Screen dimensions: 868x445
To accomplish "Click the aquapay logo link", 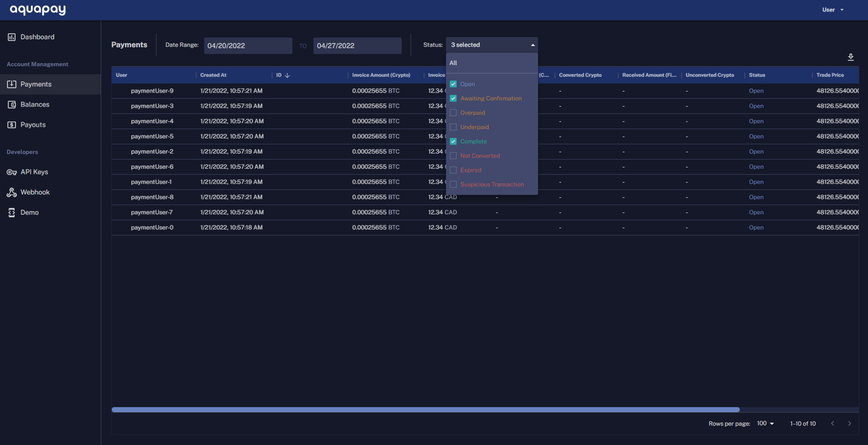I will (38, 9).
